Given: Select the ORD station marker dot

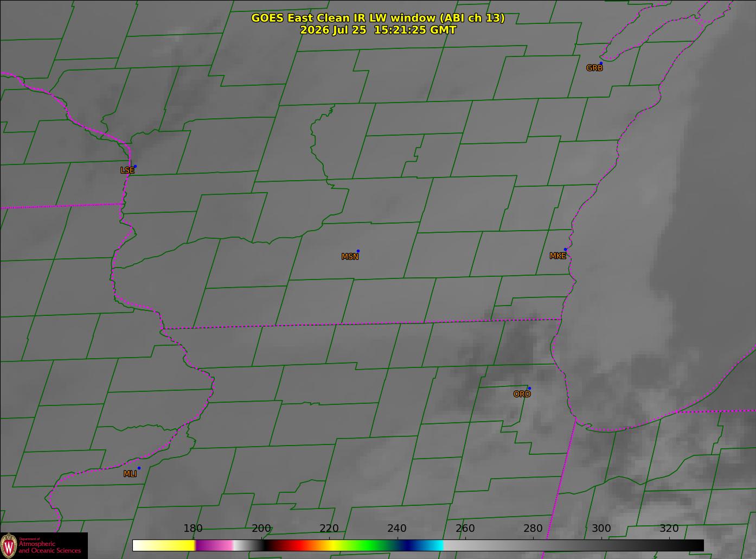Looking at the screenshot, I should point(529,389).
